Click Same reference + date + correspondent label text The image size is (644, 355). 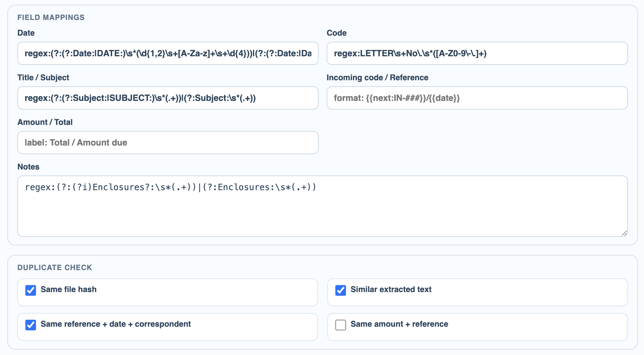(116, 324)
